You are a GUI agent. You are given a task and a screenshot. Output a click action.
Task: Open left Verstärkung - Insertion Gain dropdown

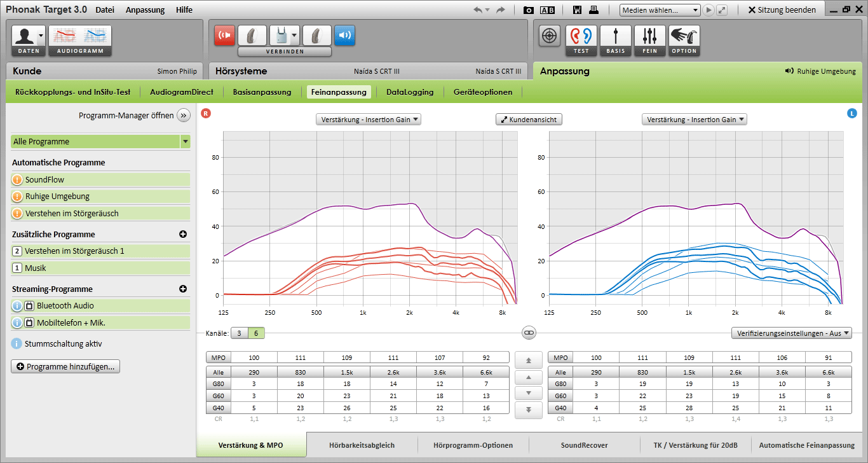(x=695, y=119)
